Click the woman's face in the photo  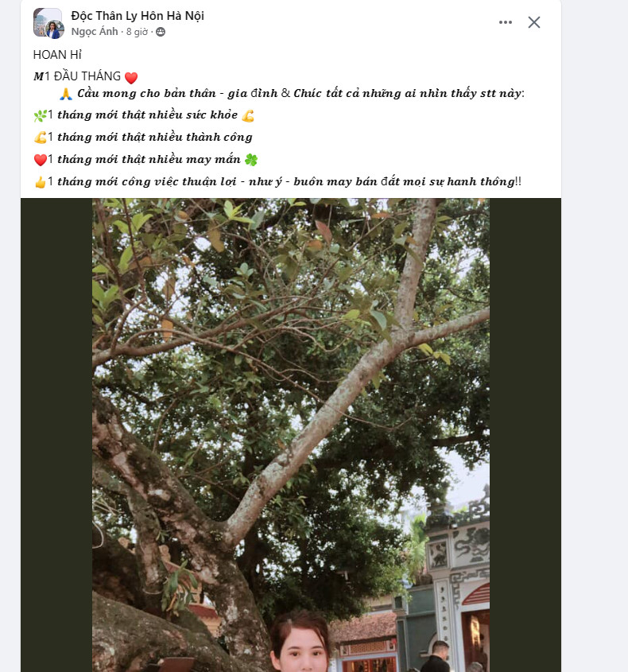point(300,650)
